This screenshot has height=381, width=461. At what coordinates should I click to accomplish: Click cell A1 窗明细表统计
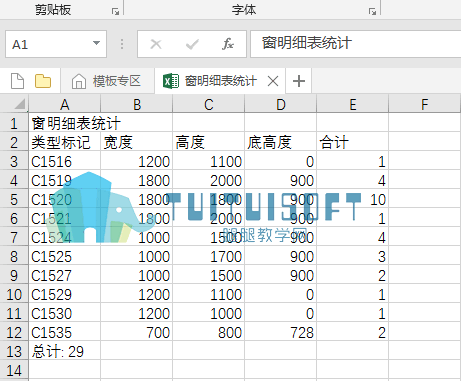click(x=65, y=123)
